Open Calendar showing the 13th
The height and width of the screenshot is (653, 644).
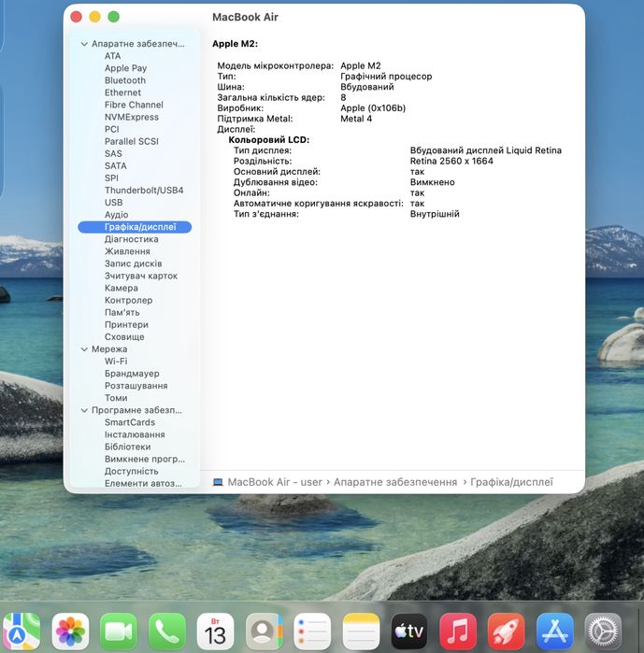[215, 632]
